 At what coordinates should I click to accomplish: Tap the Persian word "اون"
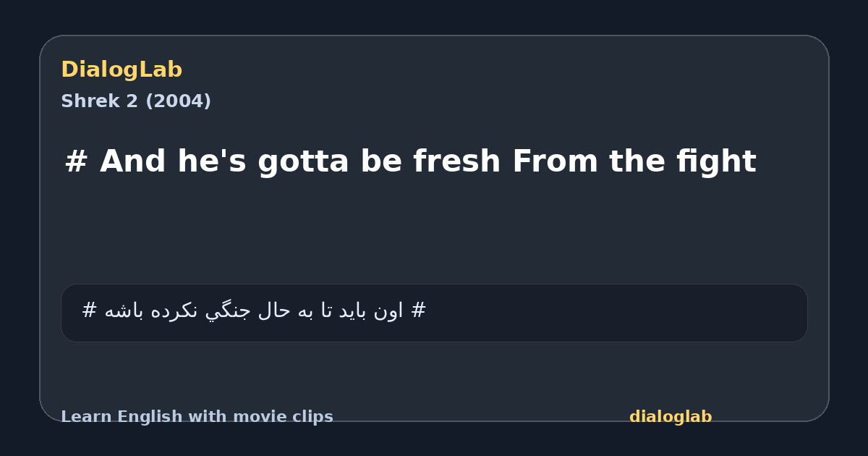point(390,311)
